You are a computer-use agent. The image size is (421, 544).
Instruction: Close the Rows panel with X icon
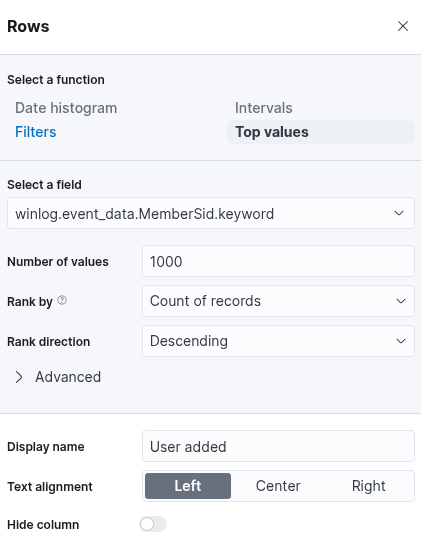(403, 26)
